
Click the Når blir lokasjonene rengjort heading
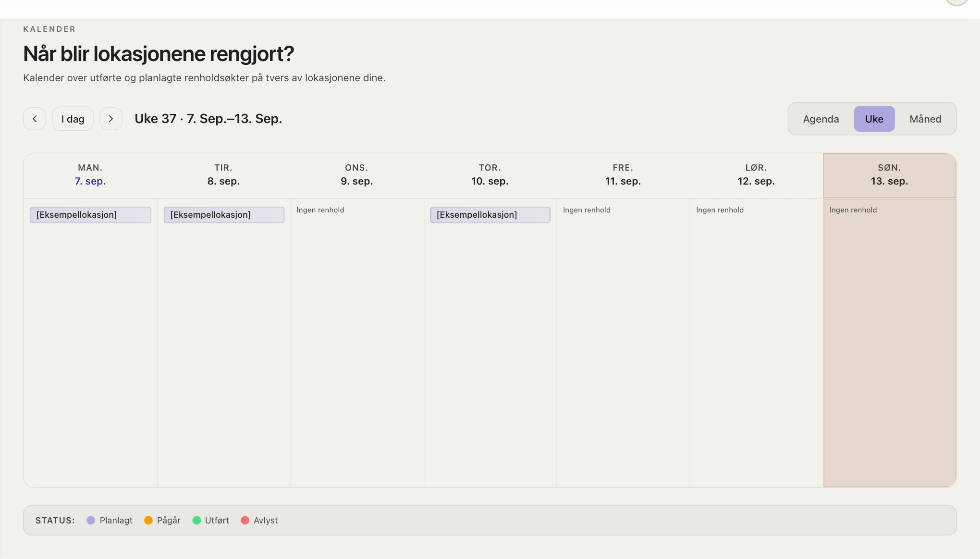point(159,54)
